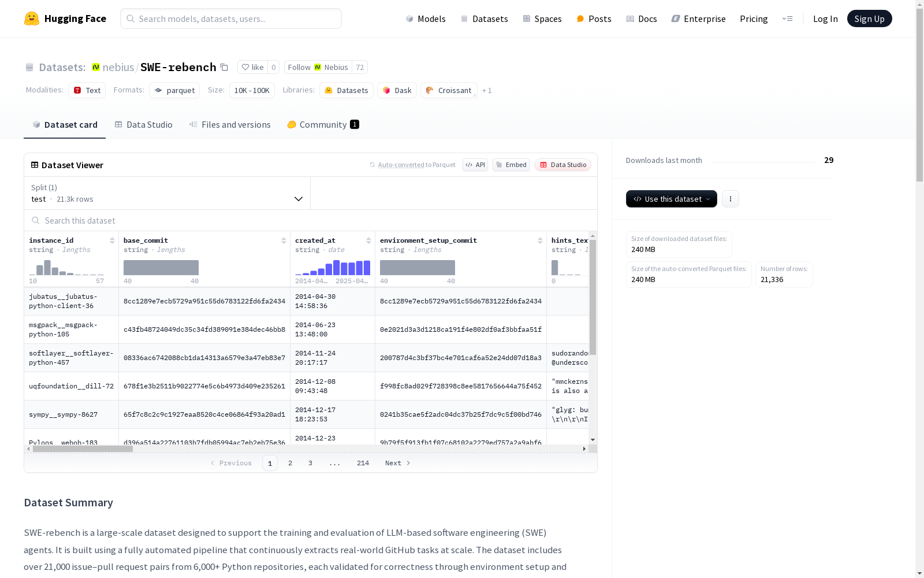Select the 10K - 100K size tag
The height and width of the screenshot is (578, 924).
click(252, 90)
